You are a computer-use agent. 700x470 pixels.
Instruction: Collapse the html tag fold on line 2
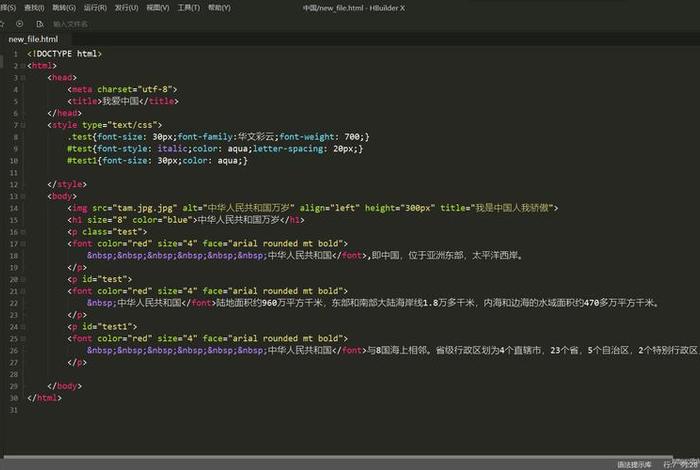coord(22,66)
